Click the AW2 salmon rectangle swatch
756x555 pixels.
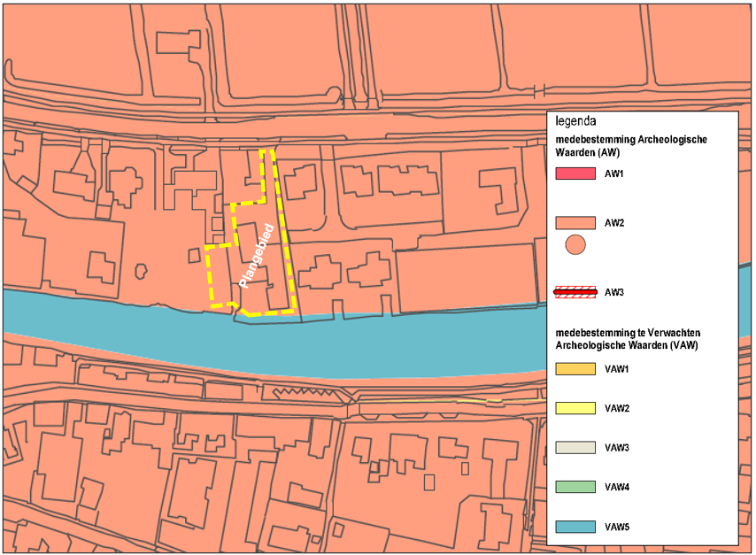575,223
